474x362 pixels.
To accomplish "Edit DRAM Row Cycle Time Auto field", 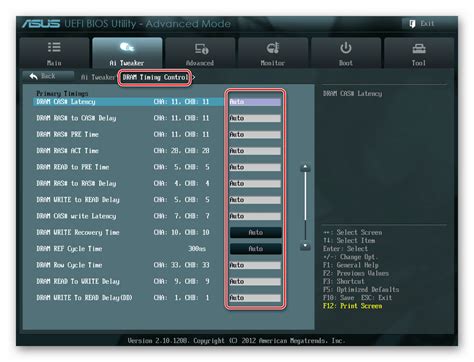I will [255, 265].
